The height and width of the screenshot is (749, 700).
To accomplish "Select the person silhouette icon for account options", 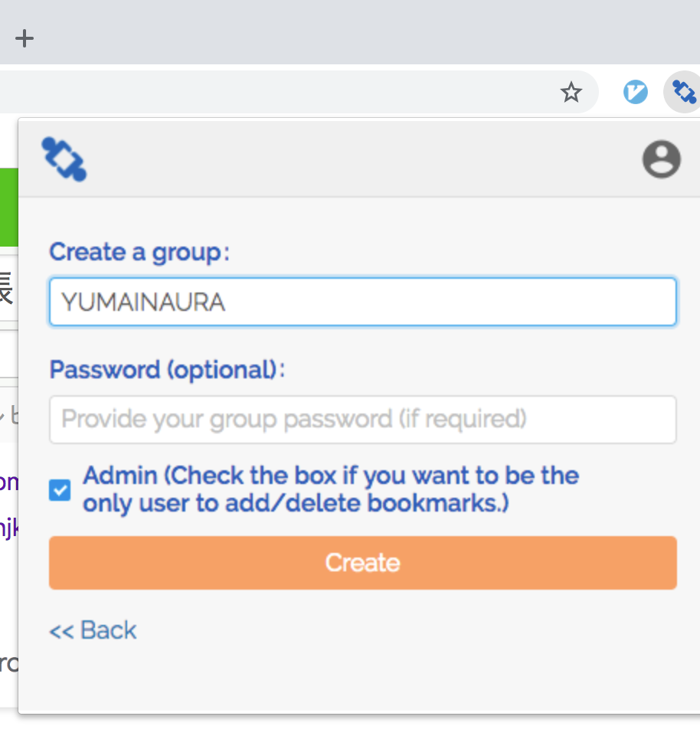I will coord(661,159).
